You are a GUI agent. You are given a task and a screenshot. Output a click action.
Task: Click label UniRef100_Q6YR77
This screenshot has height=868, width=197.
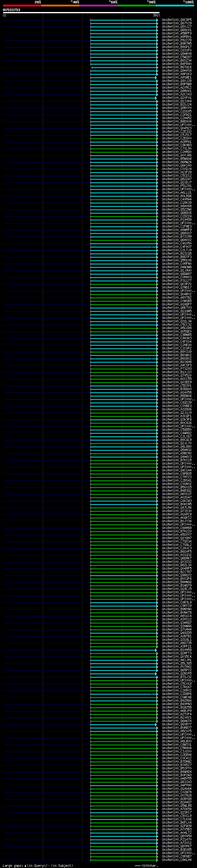click(177, 725)
